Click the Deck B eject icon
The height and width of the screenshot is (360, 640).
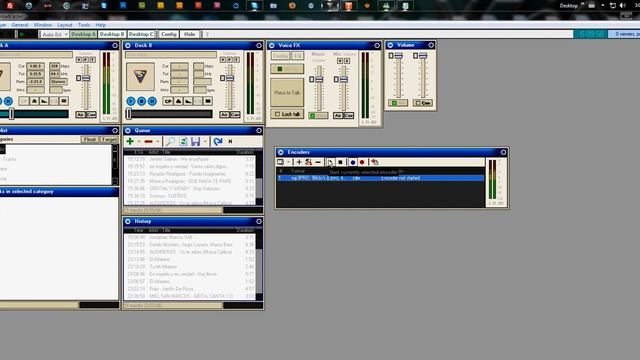pyautogui.click(x=178, y=101)
